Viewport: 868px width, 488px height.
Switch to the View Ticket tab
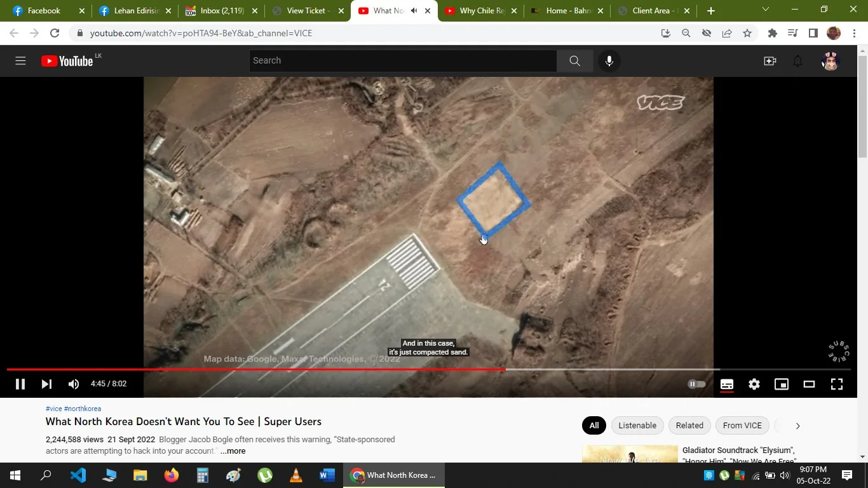(308, 11)
